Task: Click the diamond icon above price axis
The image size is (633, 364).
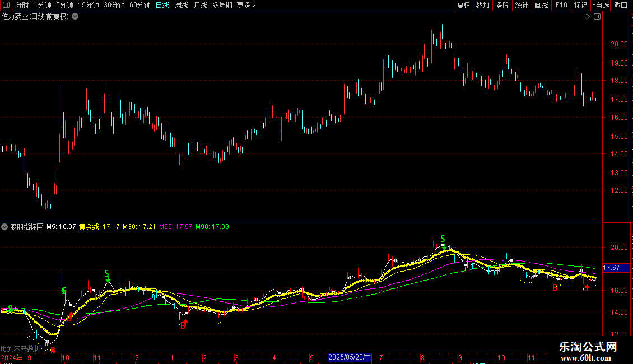Action: [x=587, y=17]
